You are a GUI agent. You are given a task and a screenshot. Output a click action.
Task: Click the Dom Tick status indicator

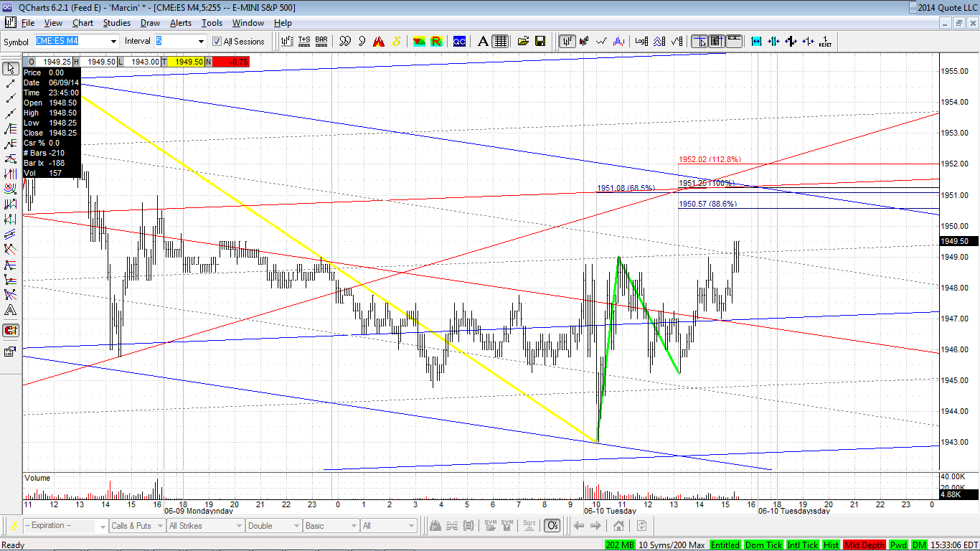[x=763, y=545]
